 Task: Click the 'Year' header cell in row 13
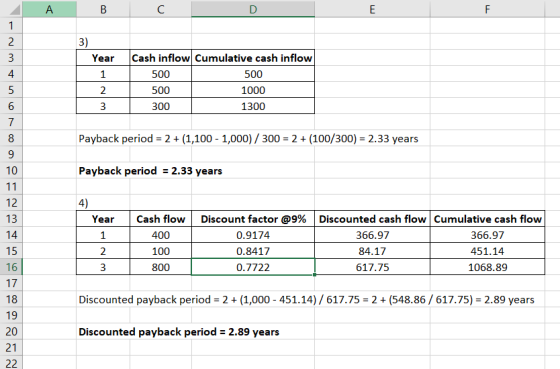(x=103, y=219)
